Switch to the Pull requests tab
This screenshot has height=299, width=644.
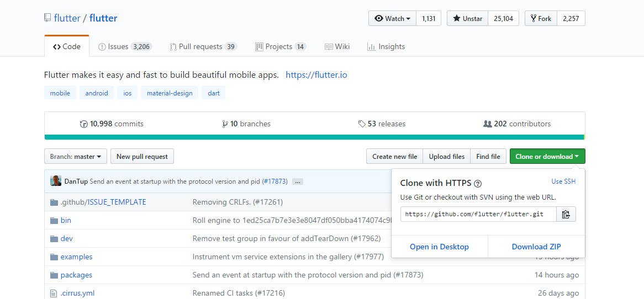[203, 46]
